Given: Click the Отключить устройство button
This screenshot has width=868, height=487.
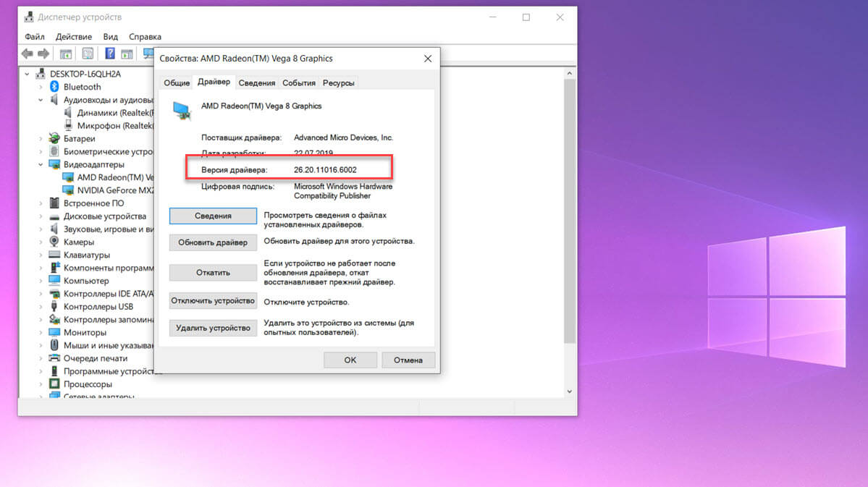Looking at the screenshot, I should [213, 300].
